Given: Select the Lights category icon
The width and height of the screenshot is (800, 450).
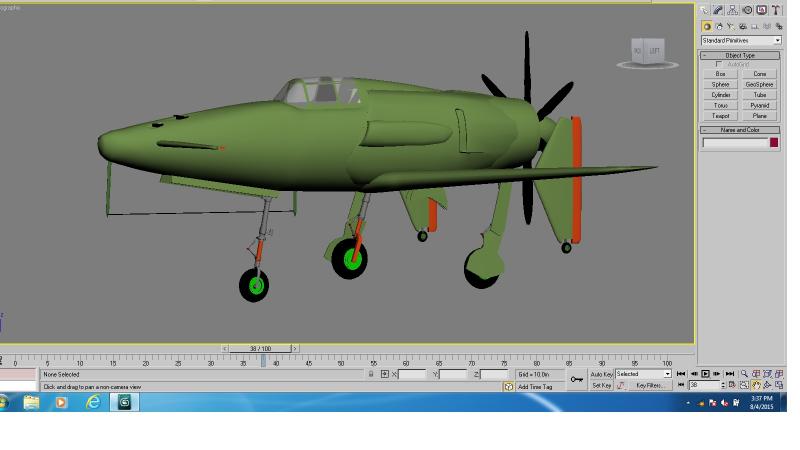Looking at the screenshot, I should [x=731, y=27].
